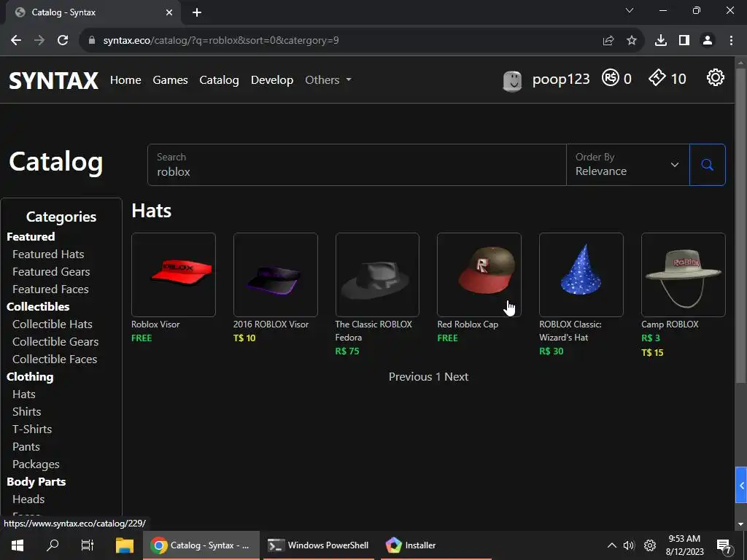Image resolution: width=747 pixels, height=560 pixels.
Task: Open Task View on the taskbar
Action: [88, 545]
